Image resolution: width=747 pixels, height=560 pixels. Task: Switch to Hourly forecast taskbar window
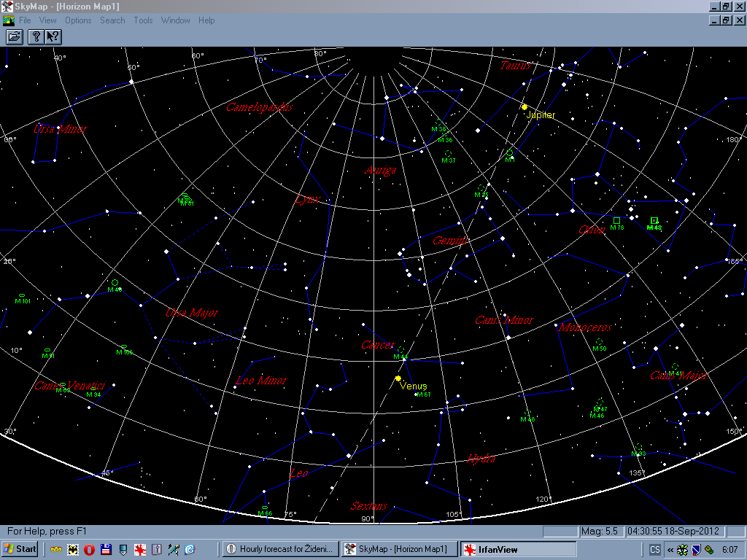[x=281, y=549]
